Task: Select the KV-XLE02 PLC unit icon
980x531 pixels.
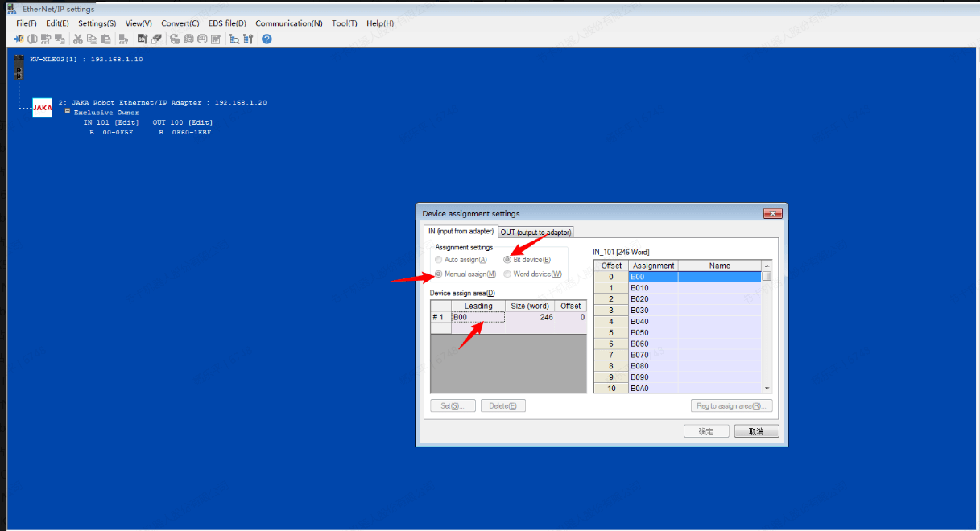Action: 19,70
